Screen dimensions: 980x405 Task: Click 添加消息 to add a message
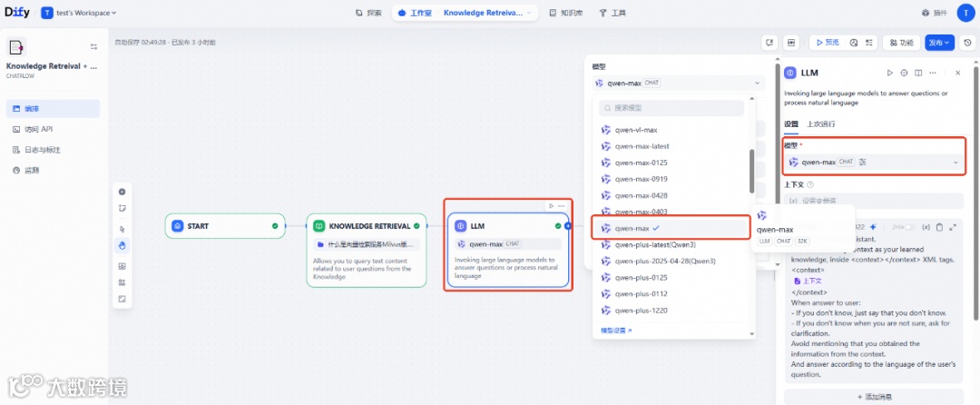(x=874, y=397)
